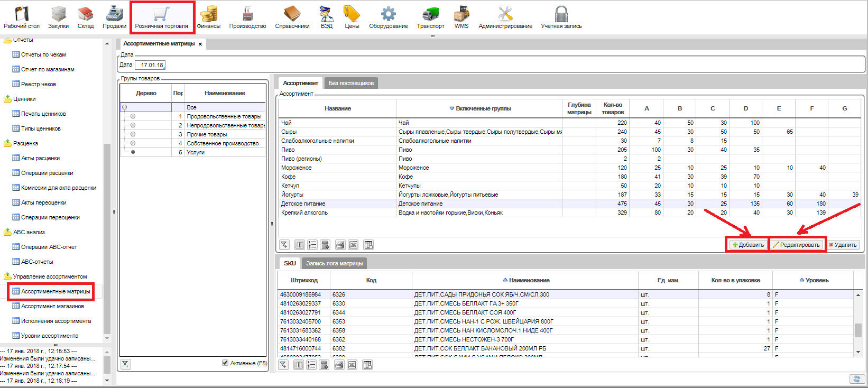This screenshot has width=868, height=388.
Task: Open the Розничная торговля module
Action: pos(161,17)
